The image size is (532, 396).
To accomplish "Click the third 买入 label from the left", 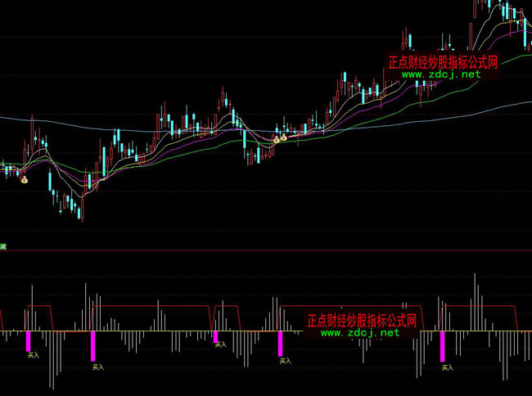I will (x=220, y=345).
